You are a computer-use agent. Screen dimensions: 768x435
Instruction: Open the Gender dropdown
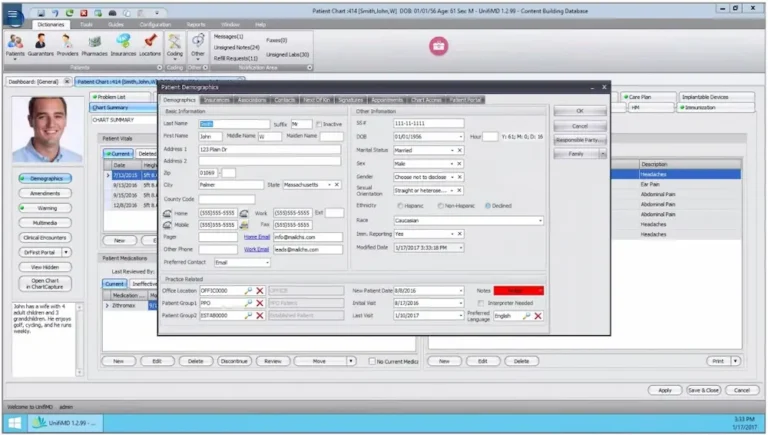click(452, 177)
